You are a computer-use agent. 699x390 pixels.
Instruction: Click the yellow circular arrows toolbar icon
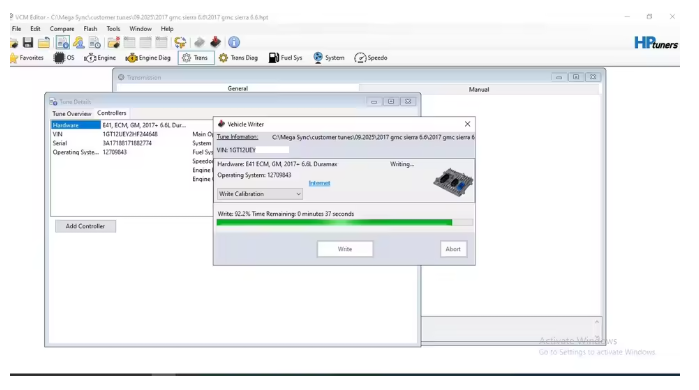coord(180,42)
